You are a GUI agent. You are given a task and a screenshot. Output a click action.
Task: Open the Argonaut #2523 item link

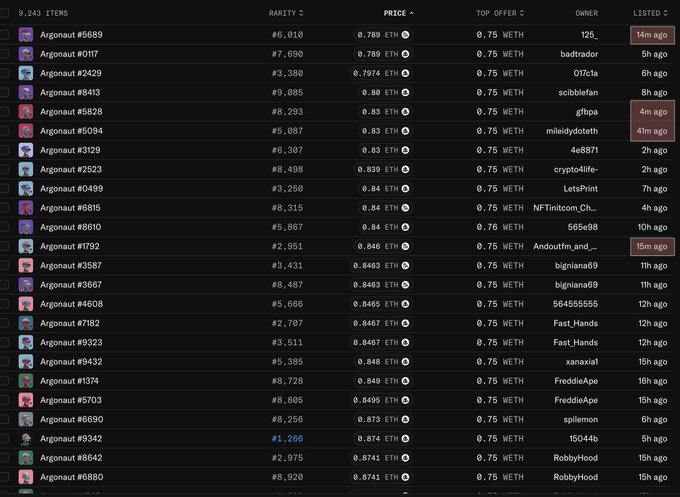coord(71,169)
